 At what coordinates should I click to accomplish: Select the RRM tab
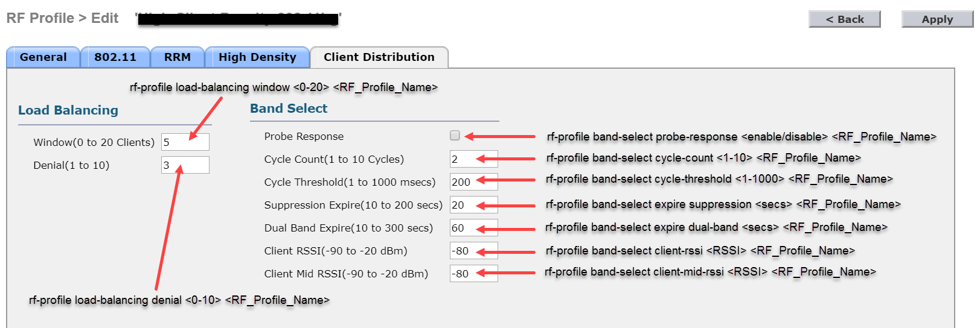[x=177, y=57]
